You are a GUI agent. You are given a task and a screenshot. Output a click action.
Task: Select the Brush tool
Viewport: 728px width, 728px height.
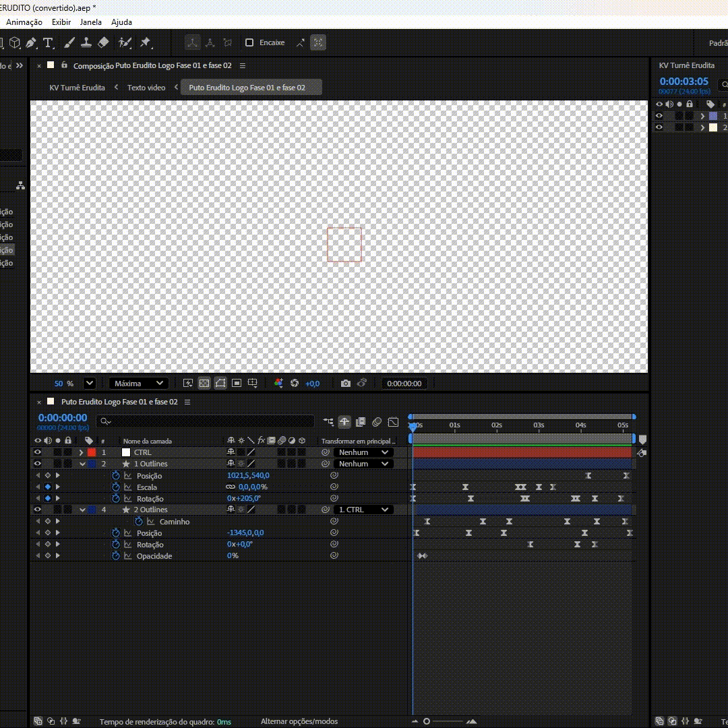click(69, 42)
